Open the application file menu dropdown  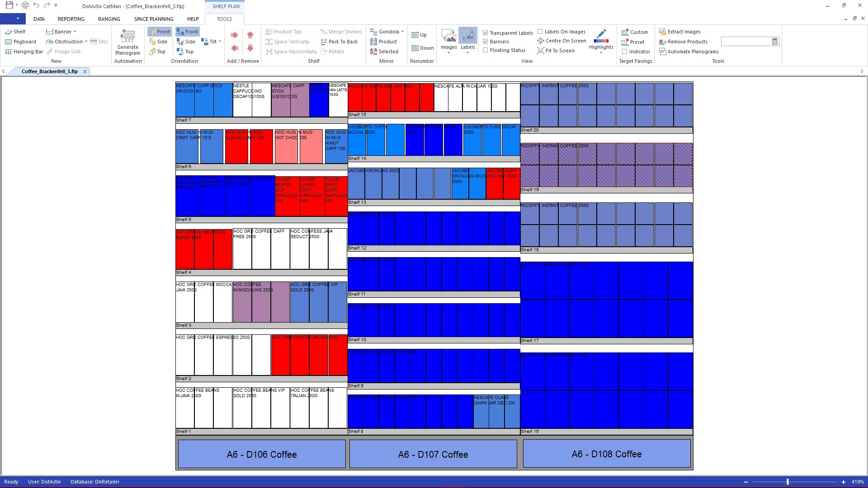13,19
